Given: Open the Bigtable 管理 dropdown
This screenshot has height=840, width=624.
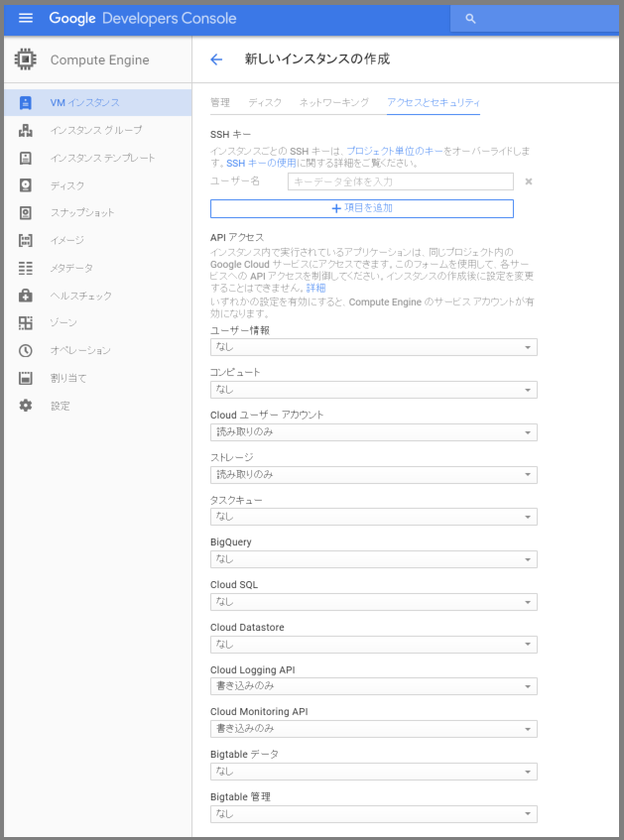Looking at the screenshot, I should coord(374,814).
